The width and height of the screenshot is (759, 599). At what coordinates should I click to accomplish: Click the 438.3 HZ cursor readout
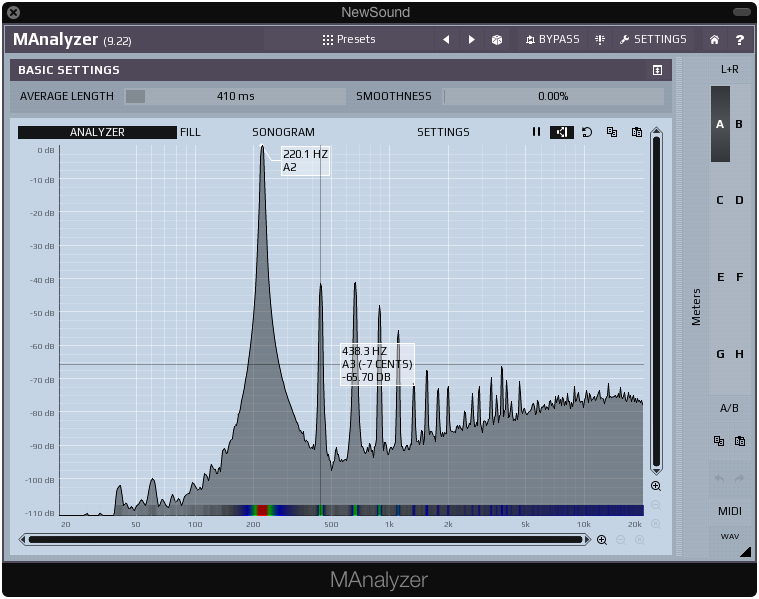tap(378, 364)
